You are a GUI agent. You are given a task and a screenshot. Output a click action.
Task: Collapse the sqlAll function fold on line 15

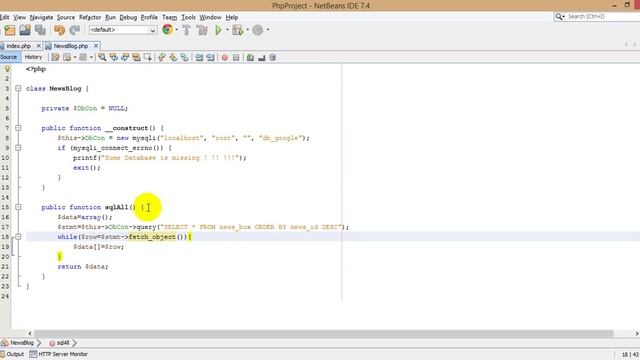18,207
